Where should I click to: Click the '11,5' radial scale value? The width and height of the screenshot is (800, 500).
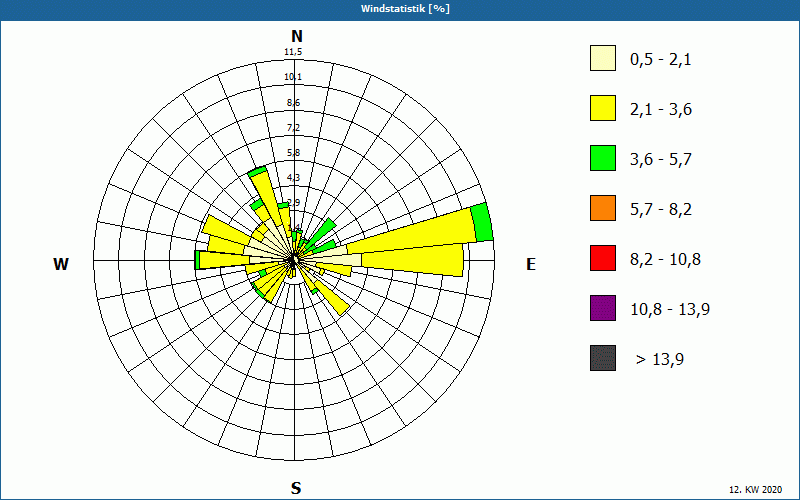tap(293, 52)
